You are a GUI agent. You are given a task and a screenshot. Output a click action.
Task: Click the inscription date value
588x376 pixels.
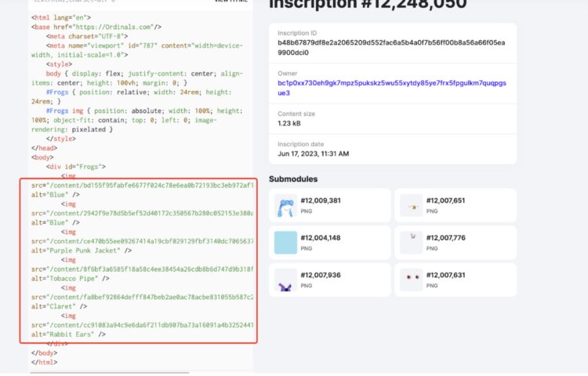pos(313,153)
